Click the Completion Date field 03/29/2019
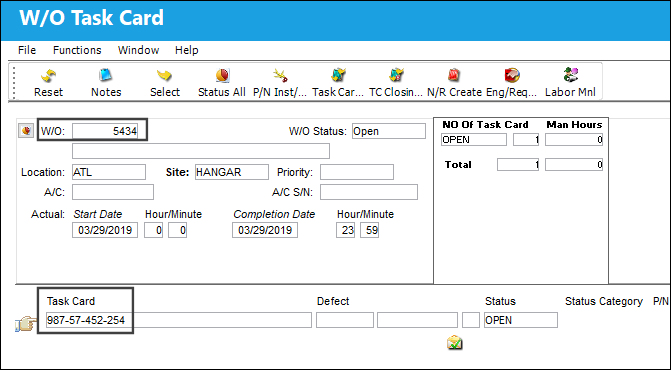The image size is (671, 370). [x=265, y=230]
